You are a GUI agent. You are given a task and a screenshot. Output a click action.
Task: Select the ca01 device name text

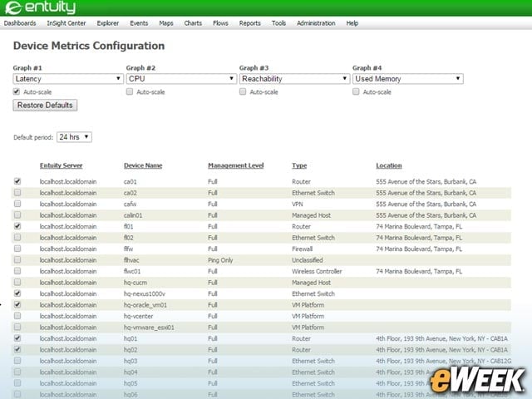[x=131, y=182]
